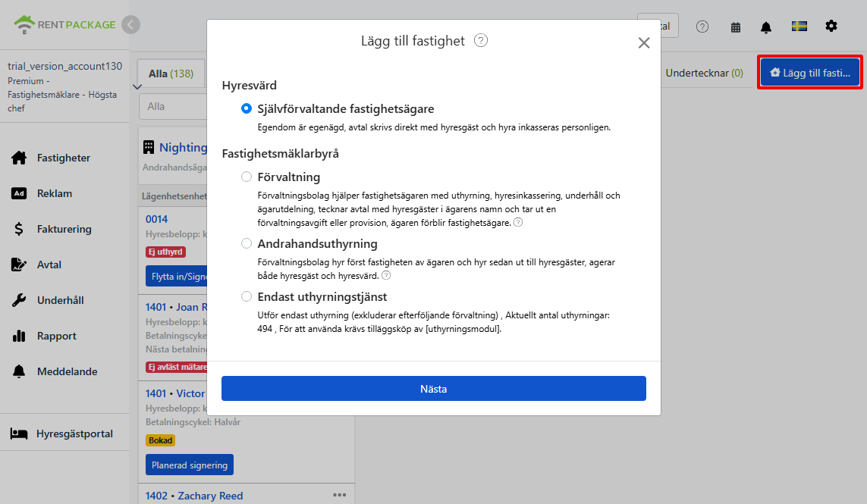Select the Andrahandsuthyrning radio button

click(247, 244)
